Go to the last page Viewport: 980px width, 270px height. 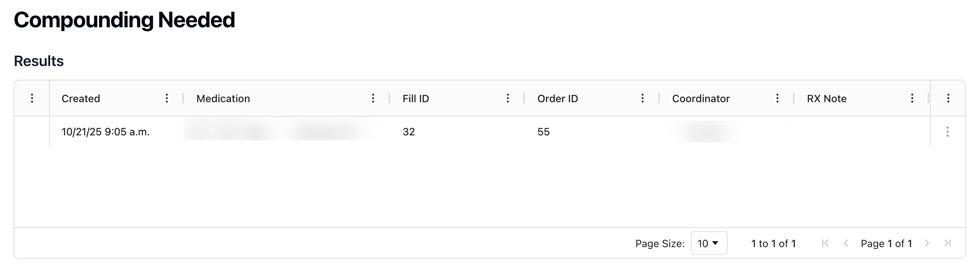(947, 243)
